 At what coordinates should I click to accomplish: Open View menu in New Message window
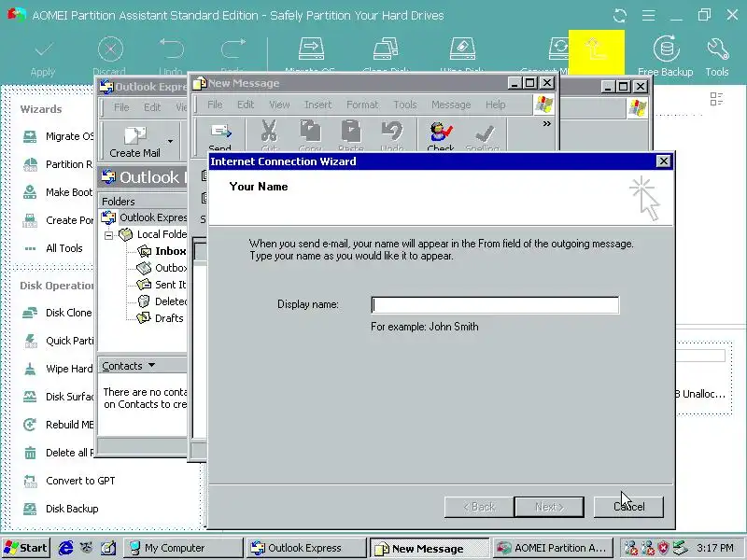tap(279, 105)
